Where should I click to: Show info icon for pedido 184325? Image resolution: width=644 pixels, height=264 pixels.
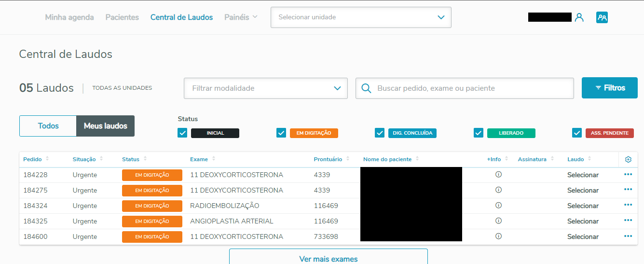[x=498, y=221]
